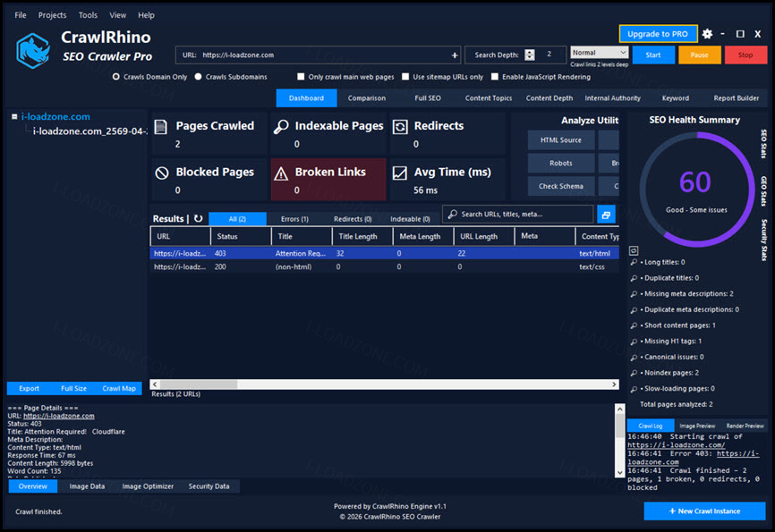Click the blue window icon beside search
The image size is (775, 532).
coord(606,215)
